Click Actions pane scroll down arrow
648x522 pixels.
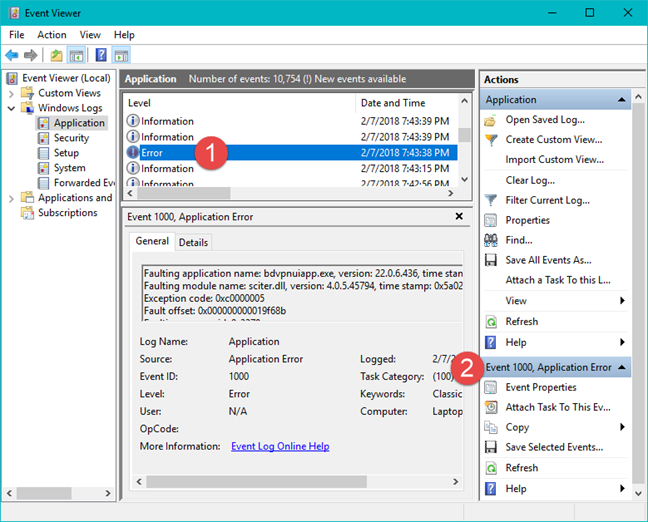638,493
